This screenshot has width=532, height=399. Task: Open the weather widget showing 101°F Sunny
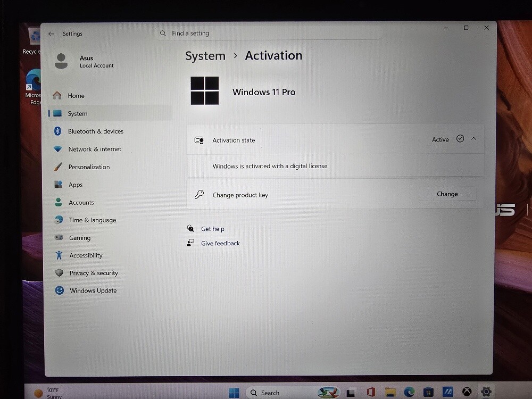[48, 393]
